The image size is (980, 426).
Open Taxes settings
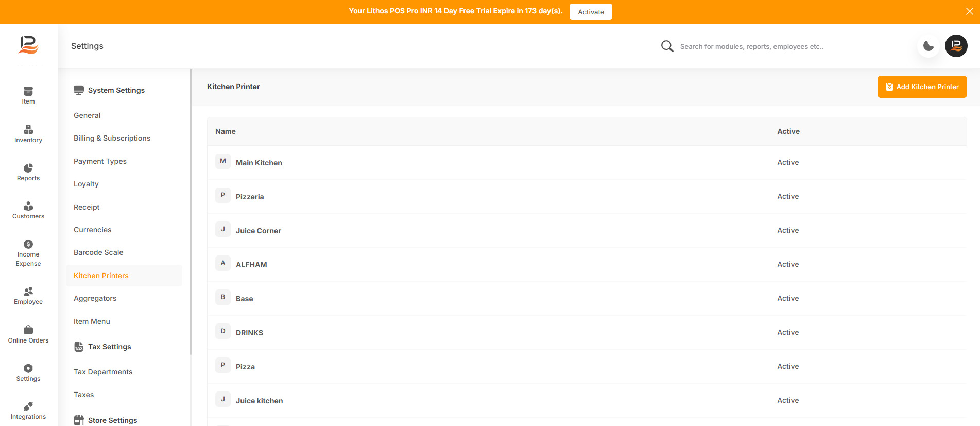[x=84, y=395]
